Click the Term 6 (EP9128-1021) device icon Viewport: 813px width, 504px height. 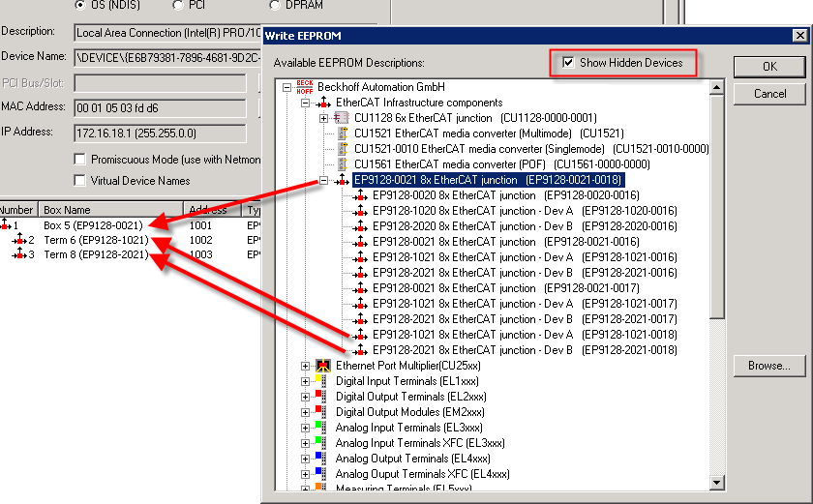[x=19, y=240]
